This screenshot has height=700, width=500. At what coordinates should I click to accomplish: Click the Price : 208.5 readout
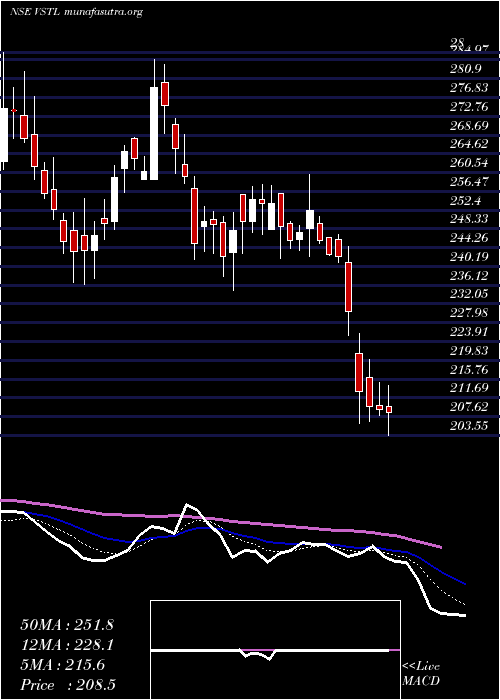point(69,685)
